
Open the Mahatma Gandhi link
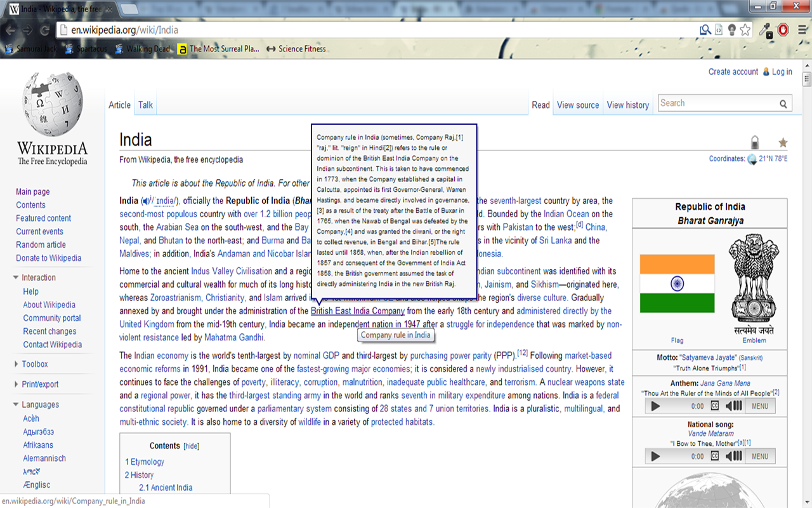pos(233,338)
